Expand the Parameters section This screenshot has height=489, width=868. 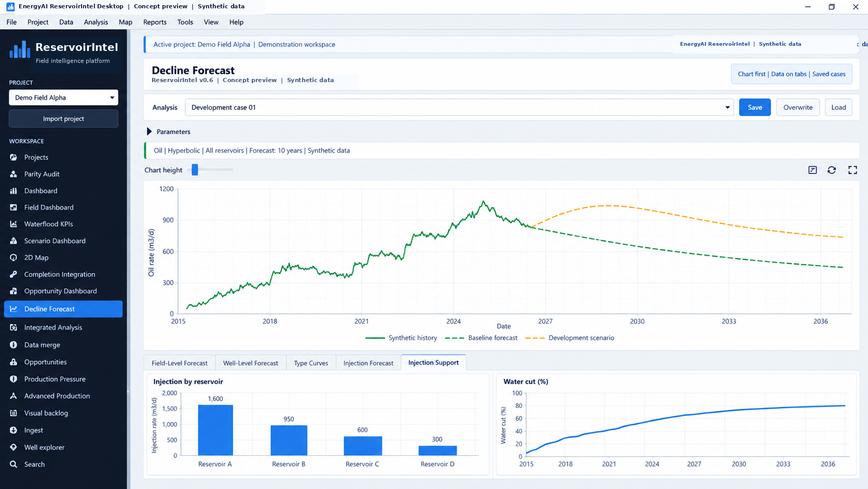click(168, 131)
